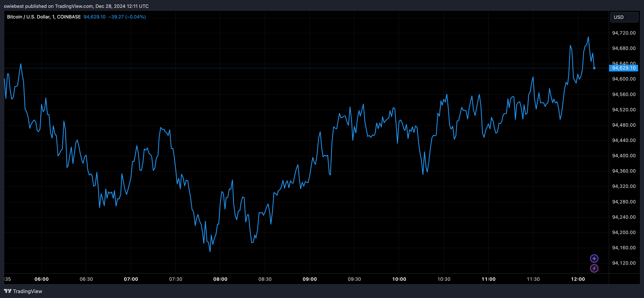The width and height of the screenshot is (644, 298).
Task: Click the 94,400.00 price axis label
Action: pos(624,155)
